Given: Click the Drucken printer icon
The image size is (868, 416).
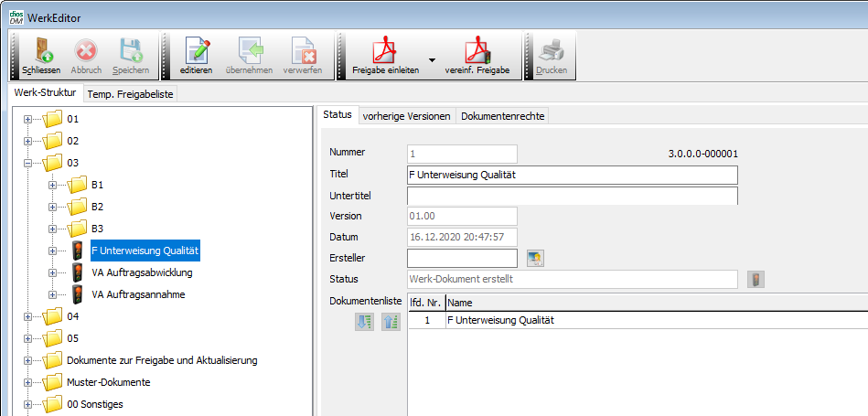Looking at the screenshot, I should (552, 51).
